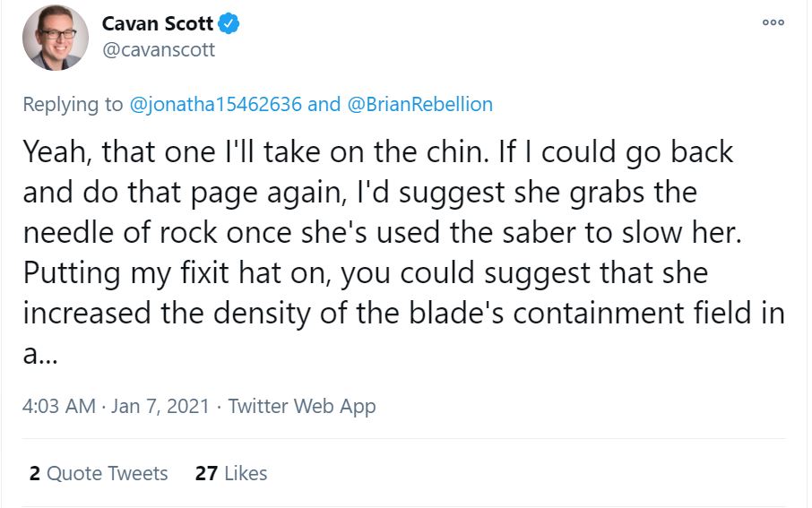Open the tweet's more options menu

[x=773, y=22]
